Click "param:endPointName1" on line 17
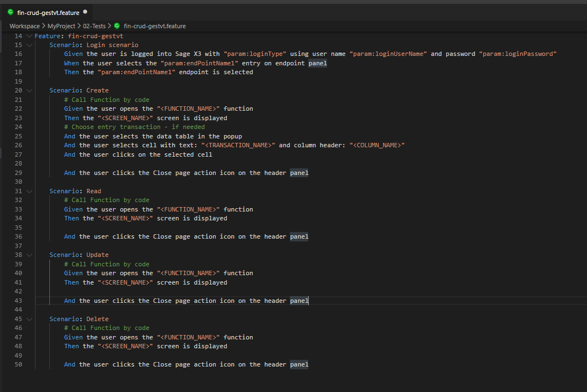The height and width of the screenshot is (392, 587). pyautogui.click(x=200, y=63)
